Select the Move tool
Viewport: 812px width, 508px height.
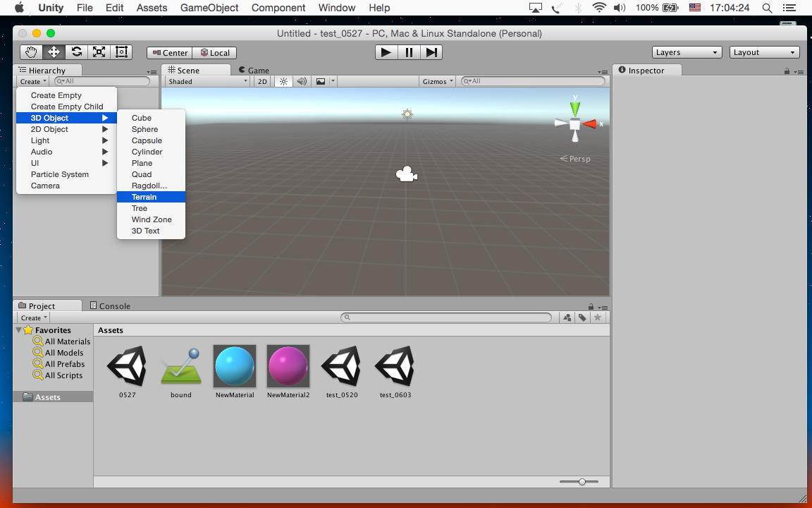tap(54, 52)
